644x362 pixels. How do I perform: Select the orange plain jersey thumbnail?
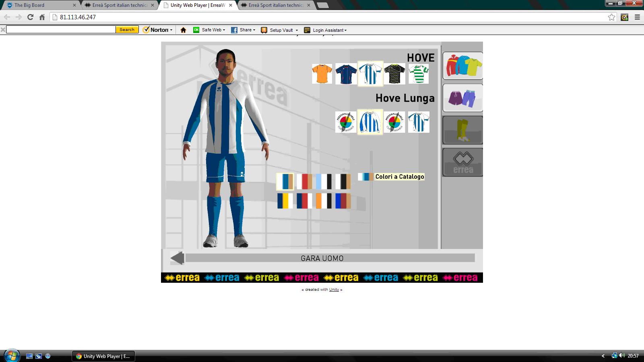[x=322, y=74]
